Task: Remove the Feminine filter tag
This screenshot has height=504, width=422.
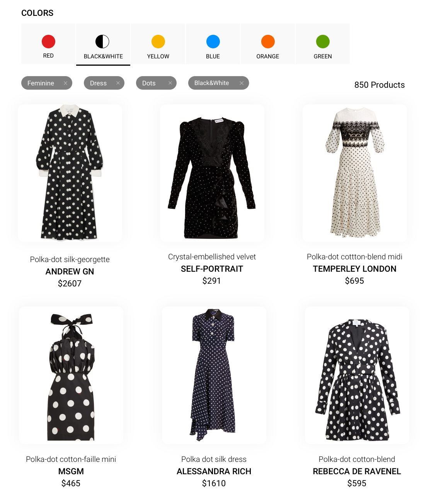Action: click(x=65, y=83)
